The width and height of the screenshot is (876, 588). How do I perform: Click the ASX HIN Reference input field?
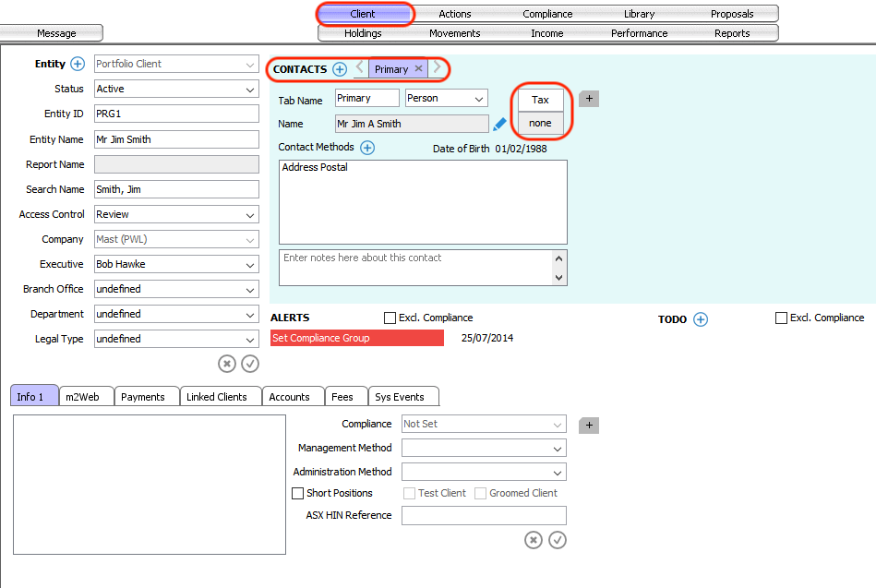coord(484,516)
